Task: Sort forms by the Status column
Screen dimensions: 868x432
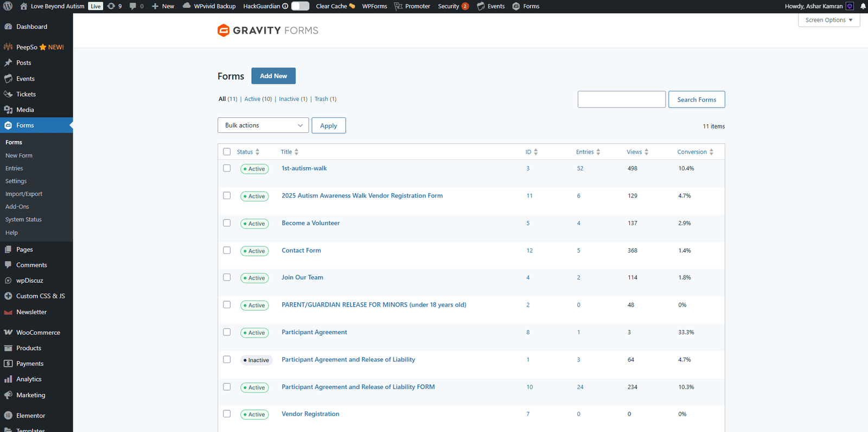Action: point(248,152)
